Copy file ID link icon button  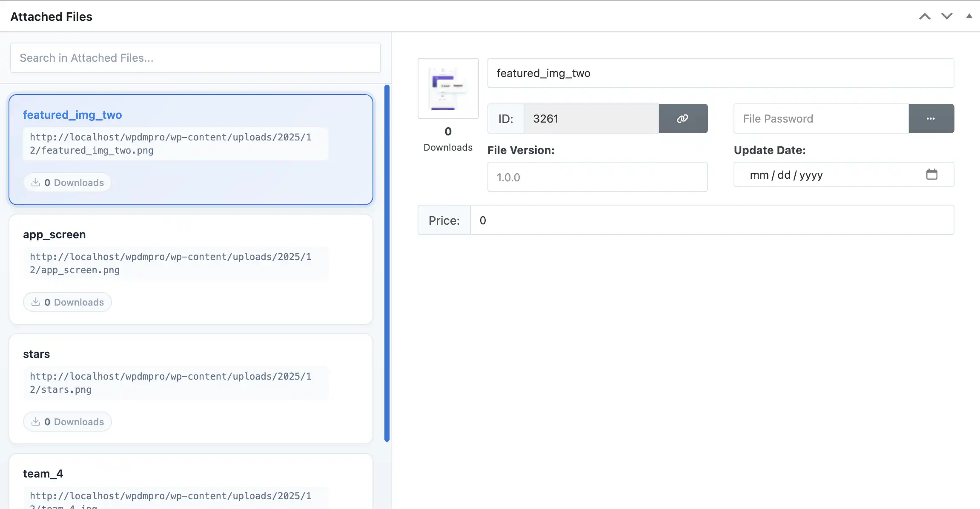(683, 118)
